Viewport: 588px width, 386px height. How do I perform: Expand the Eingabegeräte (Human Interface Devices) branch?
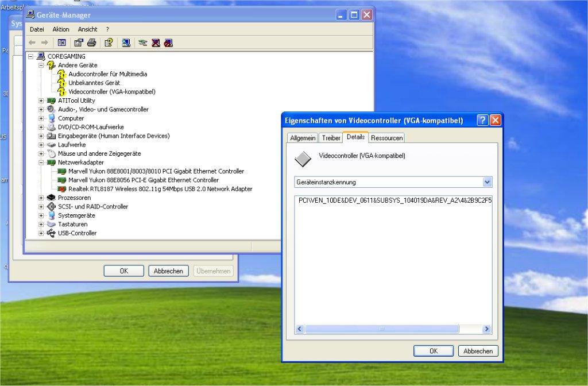(41, 136)
